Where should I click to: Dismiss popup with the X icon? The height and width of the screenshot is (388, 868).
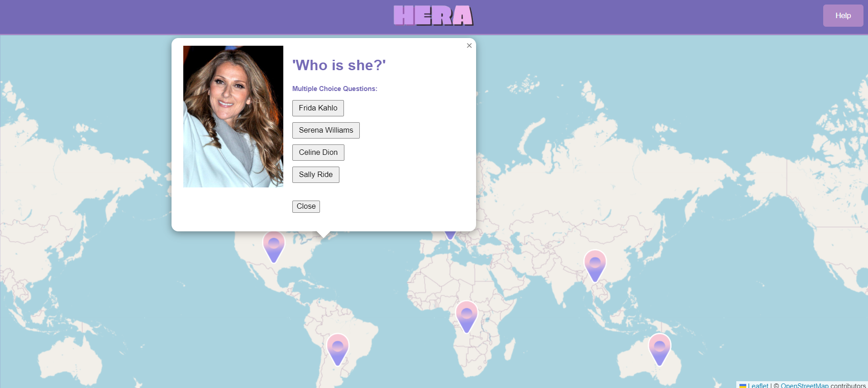pos(469,46)
